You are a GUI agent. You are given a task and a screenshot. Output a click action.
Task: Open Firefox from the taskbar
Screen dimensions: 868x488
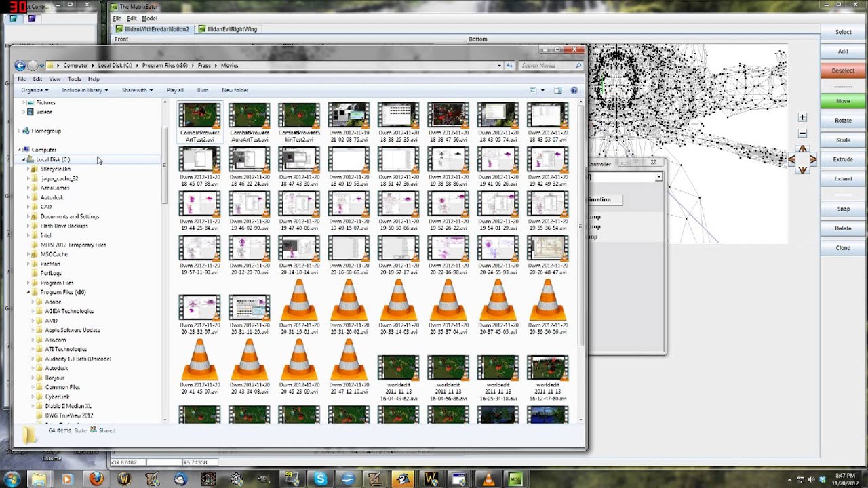96,479
